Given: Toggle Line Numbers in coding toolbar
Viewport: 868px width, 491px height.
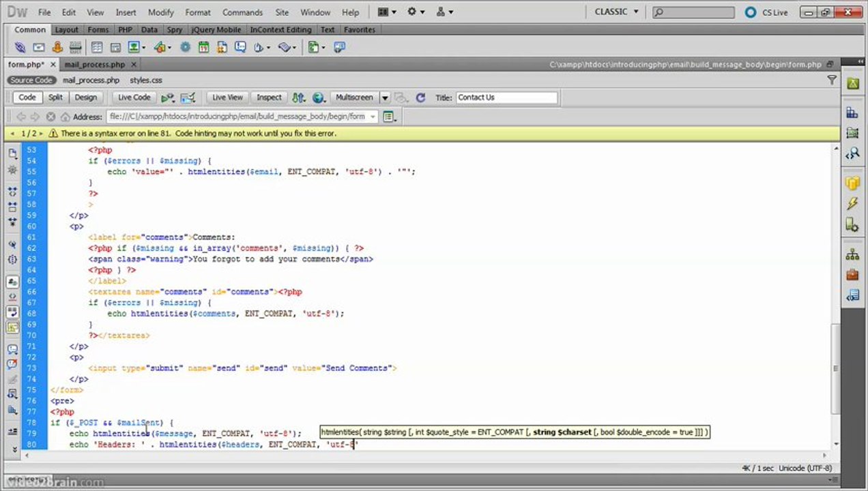Looking at the screenshot, I should point(12,282).
